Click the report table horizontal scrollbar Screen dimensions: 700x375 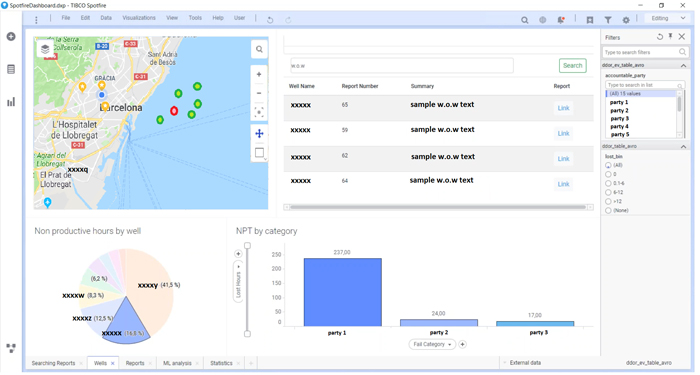438,207
